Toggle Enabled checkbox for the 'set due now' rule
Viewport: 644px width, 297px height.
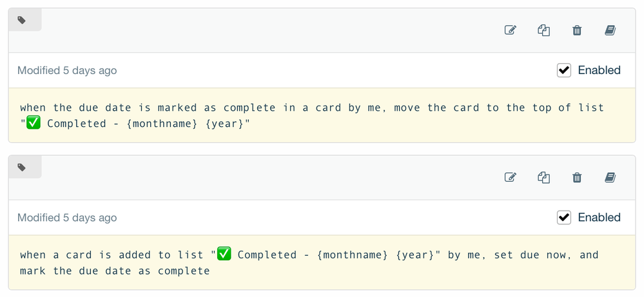(x=564, y=217)
